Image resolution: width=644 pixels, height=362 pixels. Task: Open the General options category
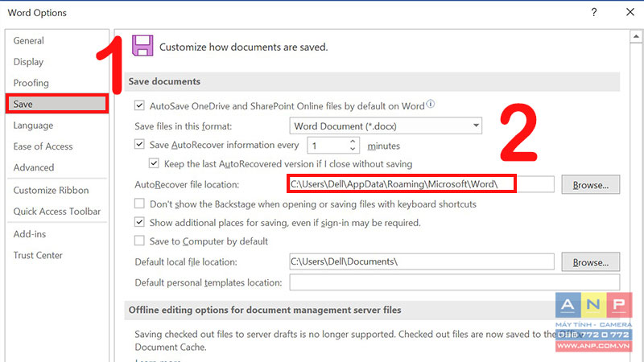point(28,41)
